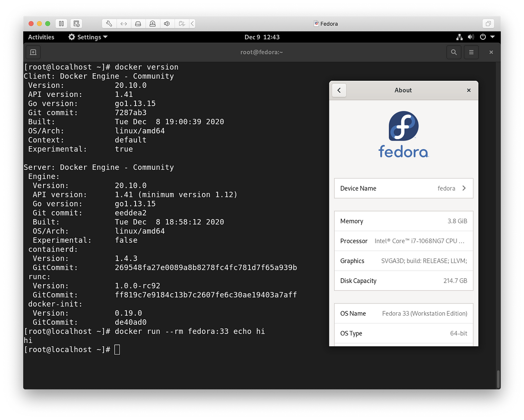524x420 pixels.
Task: Click the Disk Capacity 214.7 GB row
Action: 403,280
